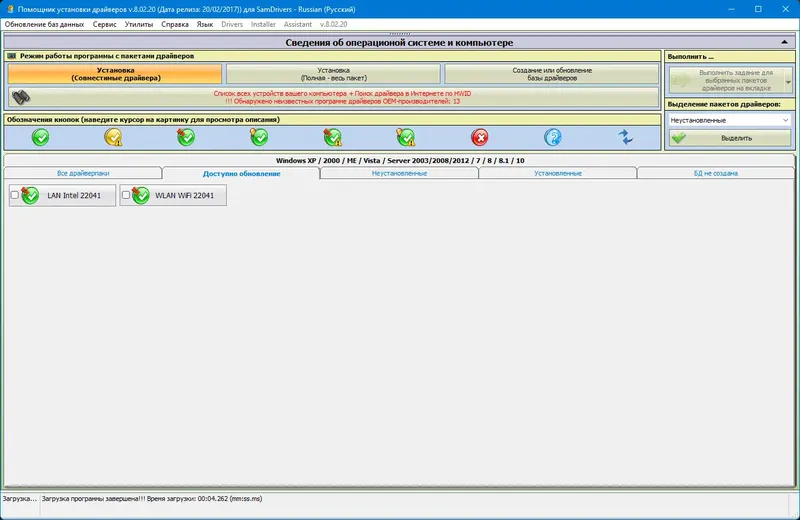
Task: Click the Выделение пакетов драйверов label
Action: point(724,104)
